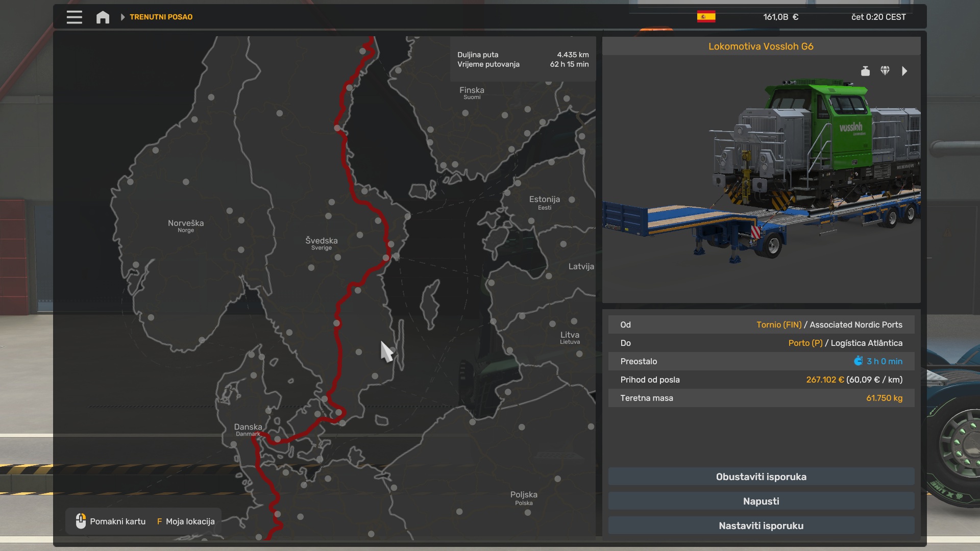Open the hamburger main menu
The width and height of the screenshot is (980, 551).
[74, 17]
